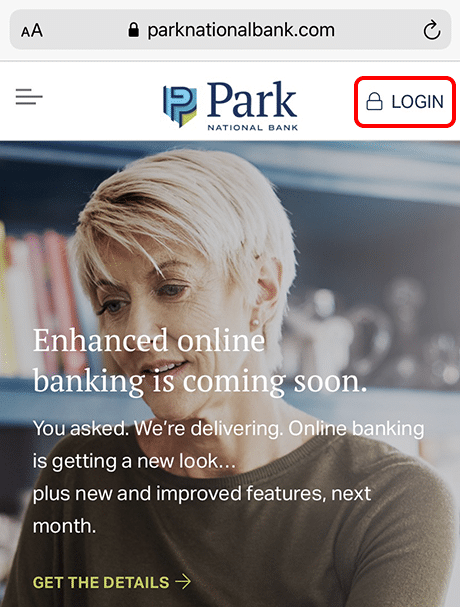
Task: Click the "You asked. We're delivering." sentence
Action: point(159,429)
